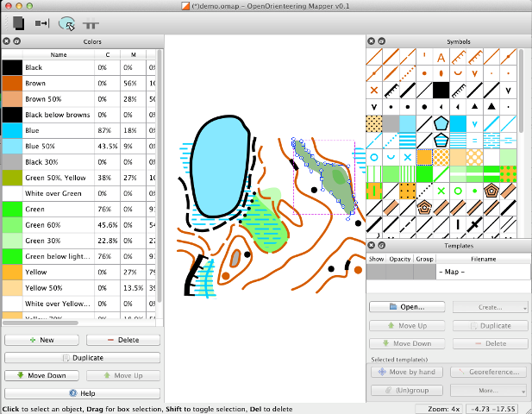Image resolution: width=532 pixels, height=414 pixels.
Task: Sort colors by Name column header
Action: pyautogui.click(x=59, y=54)
